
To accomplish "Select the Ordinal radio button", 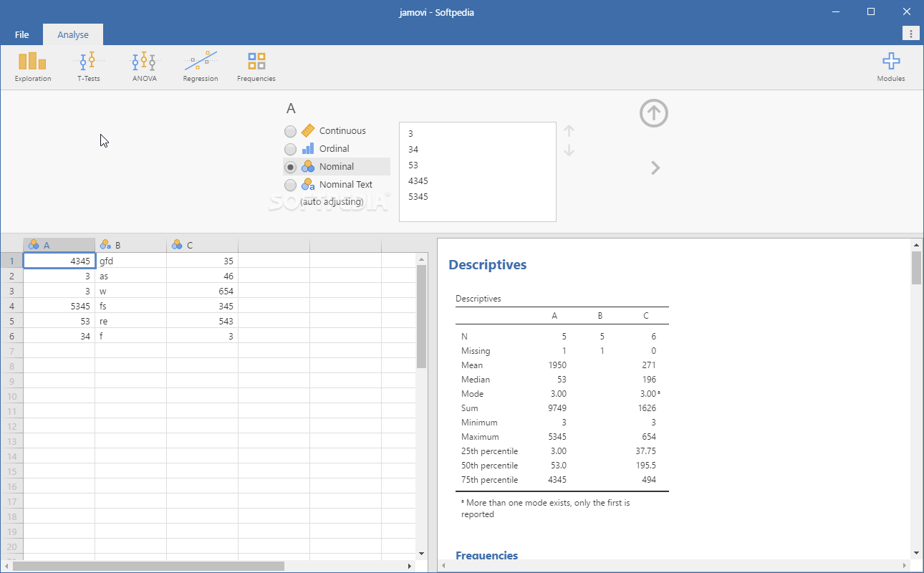I will tap(290, 149).
